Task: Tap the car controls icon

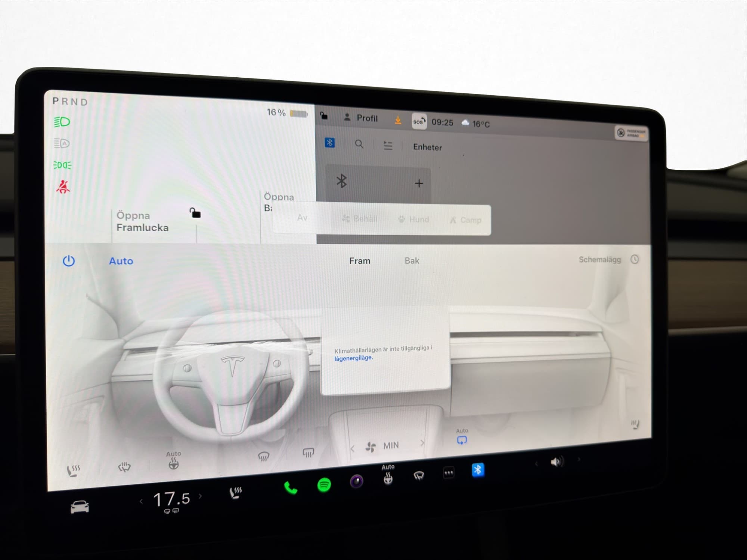Action: (80, 507)
